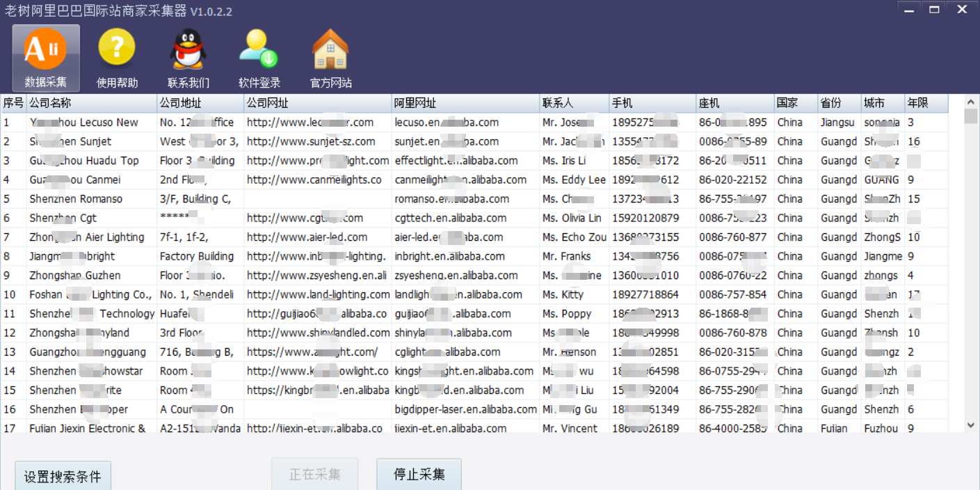Sort by 年限 column header
This screenshot has height=490, width=980.
coord(926,103)
